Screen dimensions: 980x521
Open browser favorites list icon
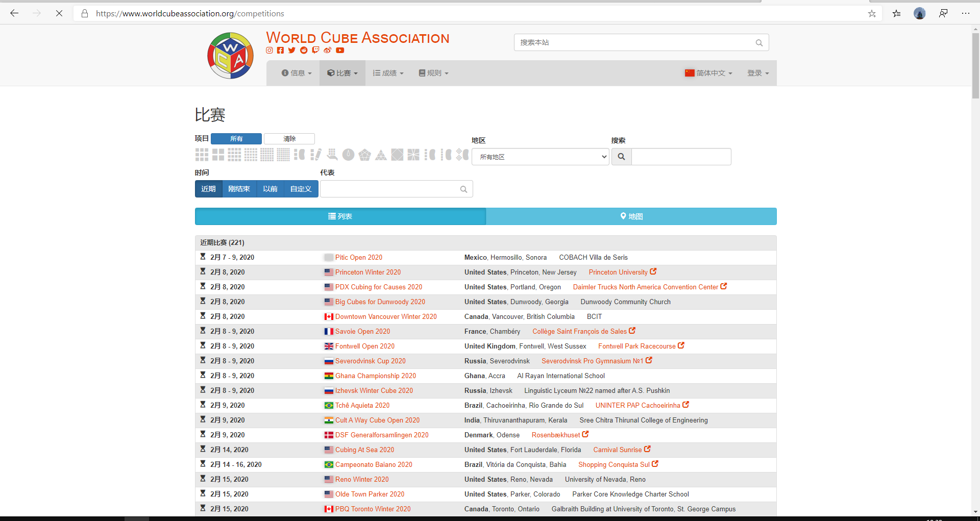tap(896, 13)
